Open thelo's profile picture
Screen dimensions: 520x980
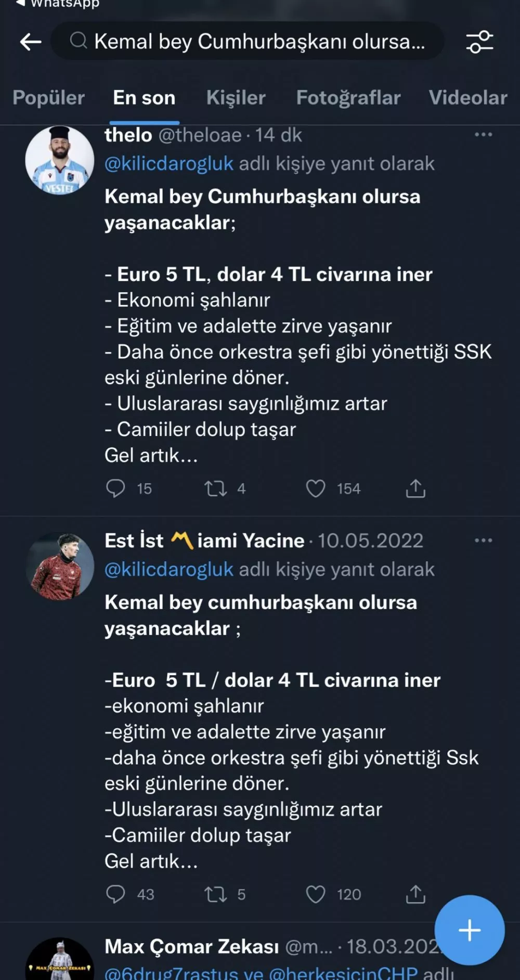pyautogui.click(x=60, y=160)
